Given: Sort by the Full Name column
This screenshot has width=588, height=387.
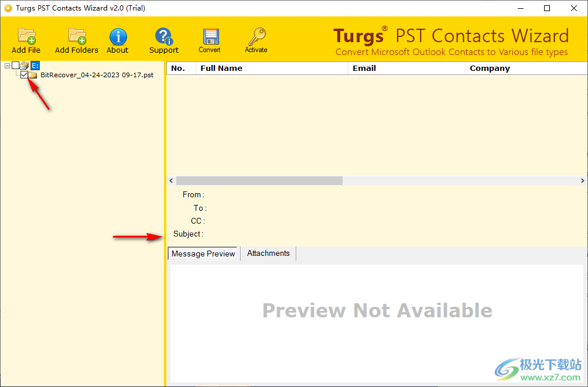Looking at the screenshot, I should coord(272,69).
